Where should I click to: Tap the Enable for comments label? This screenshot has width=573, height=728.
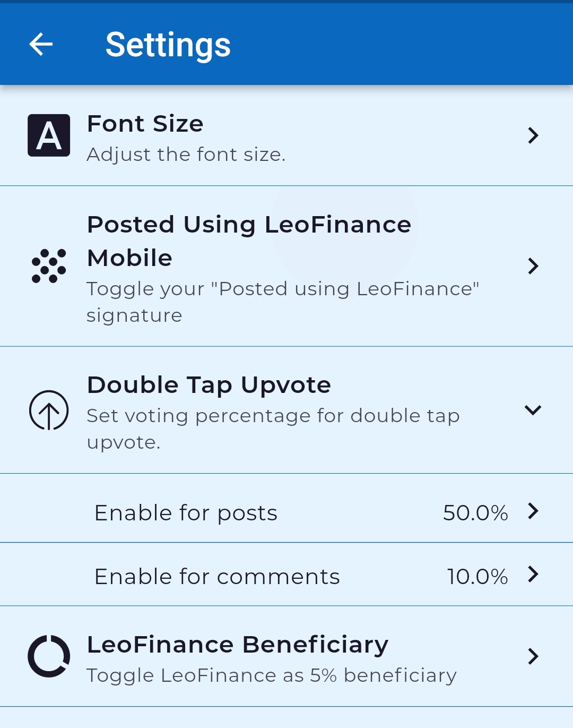(217, 577)
